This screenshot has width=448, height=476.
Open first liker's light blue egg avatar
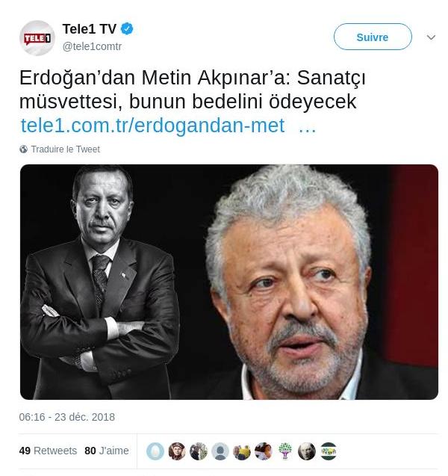click(x=155, y=451)
